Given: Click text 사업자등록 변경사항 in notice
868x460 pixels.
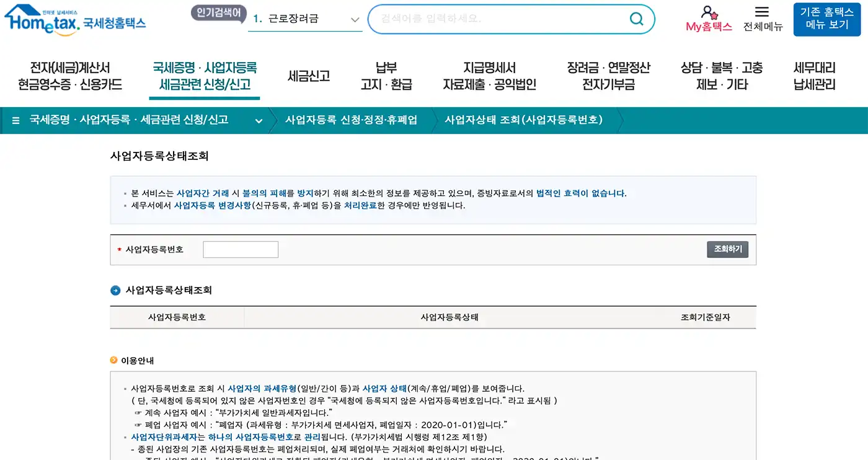Looking at the screenshot, I should (213, 205).
